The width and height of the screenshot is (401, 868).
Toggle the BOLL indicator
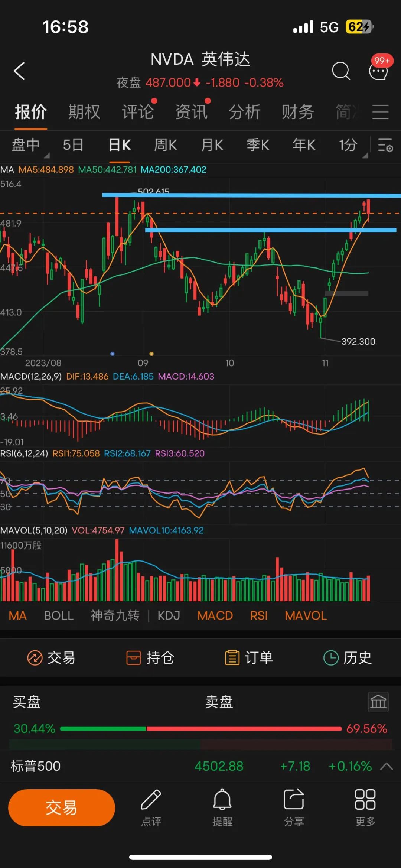(x=59, y=615)
